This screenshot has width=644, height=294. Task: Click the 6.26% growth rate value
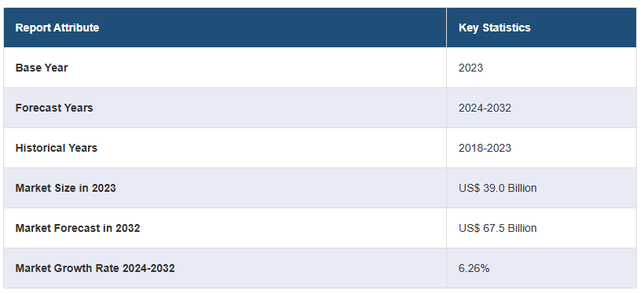pyautogui.click(x=474, y=269)
